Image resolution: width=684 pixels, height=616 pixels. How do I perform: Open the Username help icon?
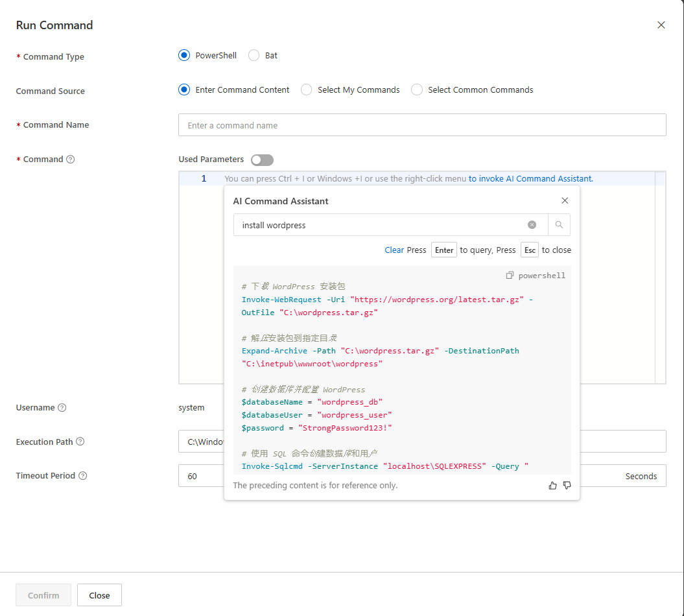[62, 407]
